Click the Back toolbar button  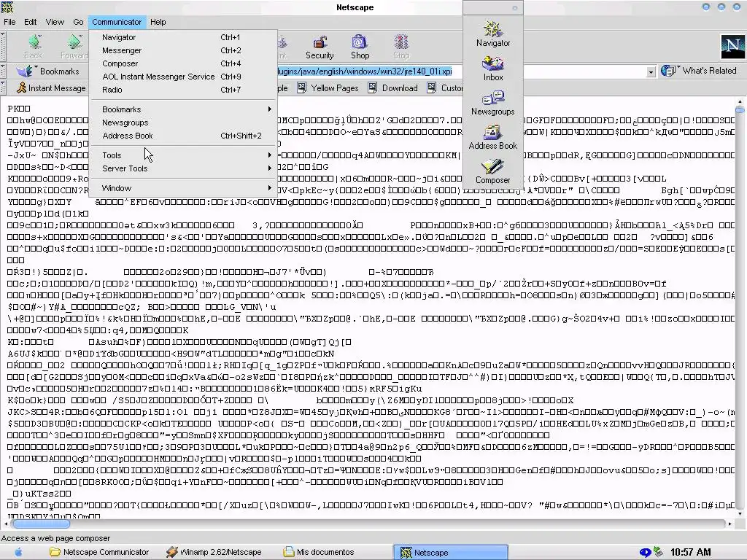click(34, 46)
